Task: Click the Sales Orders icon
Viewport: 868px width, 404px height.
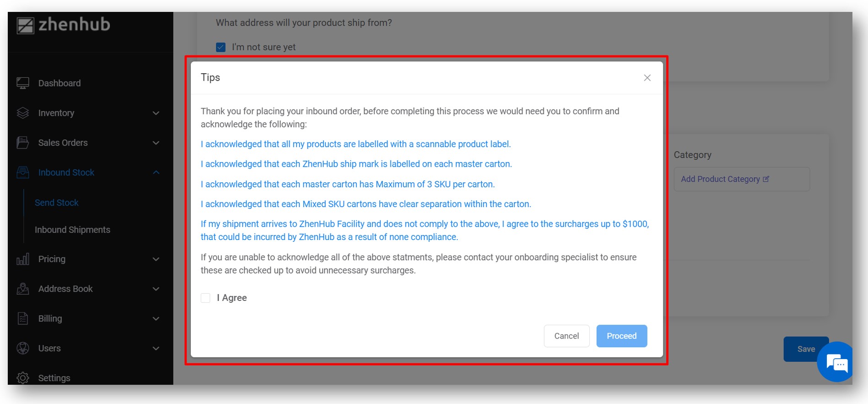Action: [23, 142]
